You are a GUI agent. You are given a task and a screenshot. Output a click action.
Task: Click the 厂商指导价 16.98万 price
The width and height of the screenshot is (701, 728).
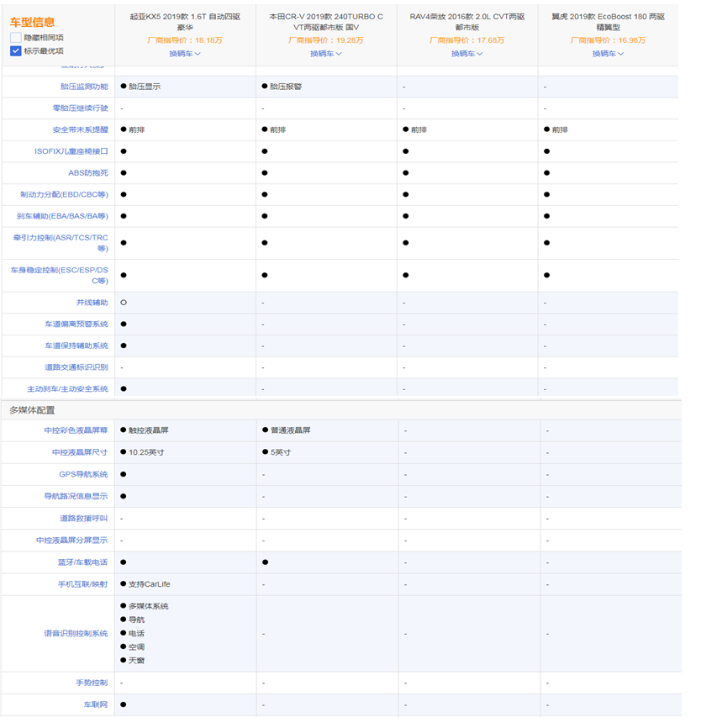609,40
